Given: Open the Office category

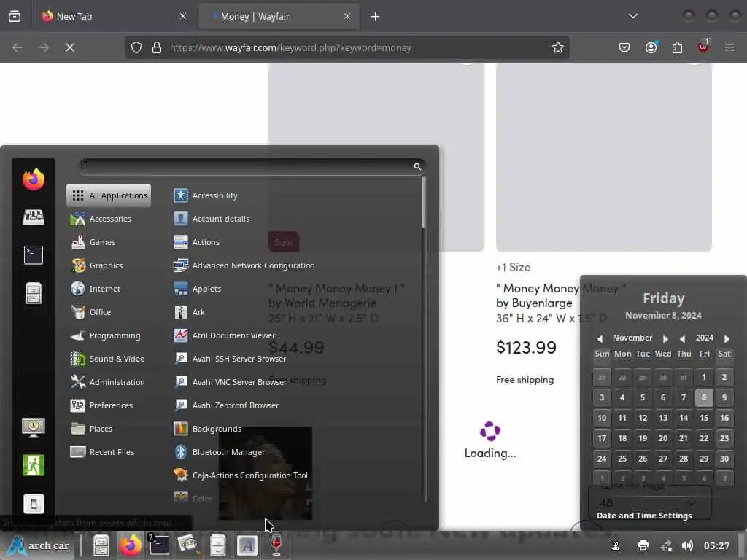Looking at the screenshot, I should (x=109, y=312).
